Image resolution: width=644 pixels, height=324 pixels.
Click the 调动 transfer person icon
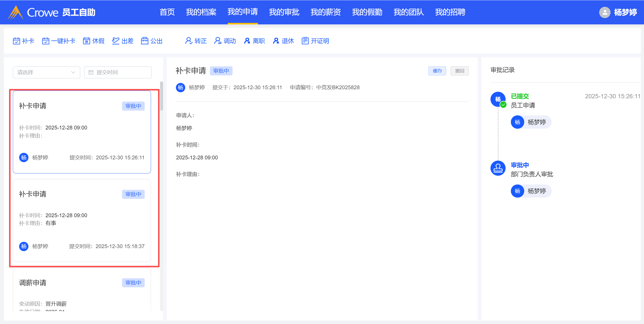click(x=218, y=41)
